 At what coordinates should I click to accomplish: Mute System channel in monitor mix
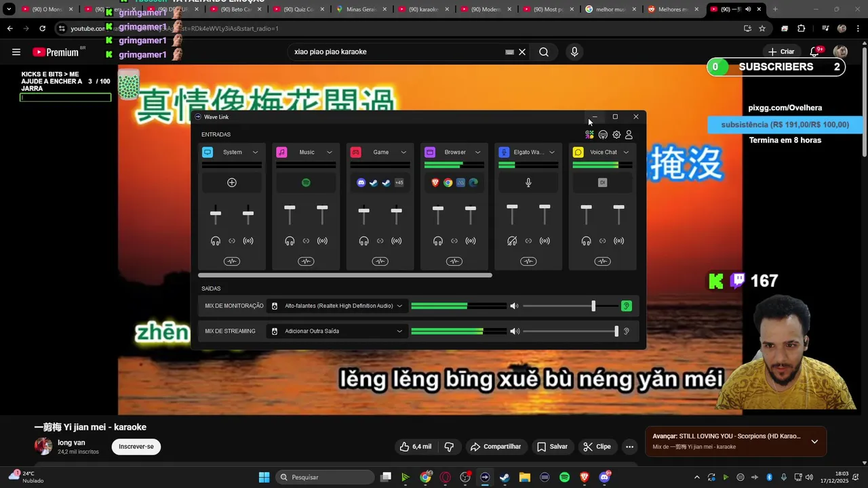(216, 241)
